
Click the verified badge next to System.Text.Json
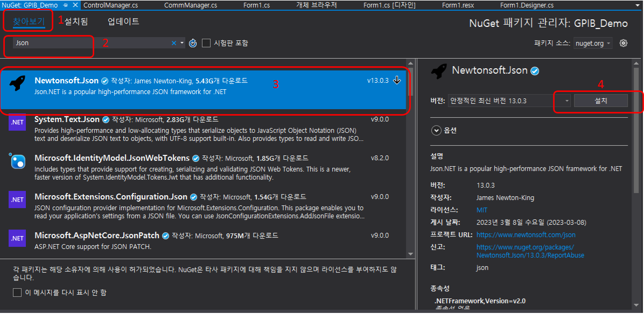pyautogui.click(x=106, y=120)
